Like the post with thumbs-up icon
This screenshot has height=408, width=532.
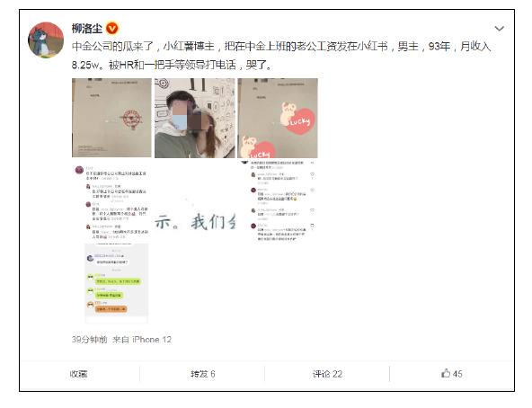point(446,373)
